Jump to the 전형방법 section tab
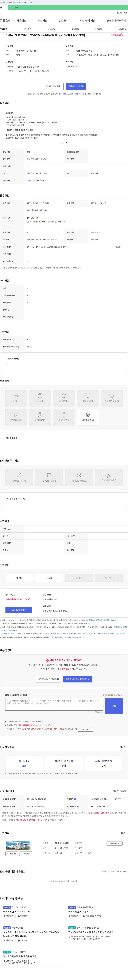Image resolution: width=128 pixels, height=980 pixels. pyautogui.click(x=99, y=29)
